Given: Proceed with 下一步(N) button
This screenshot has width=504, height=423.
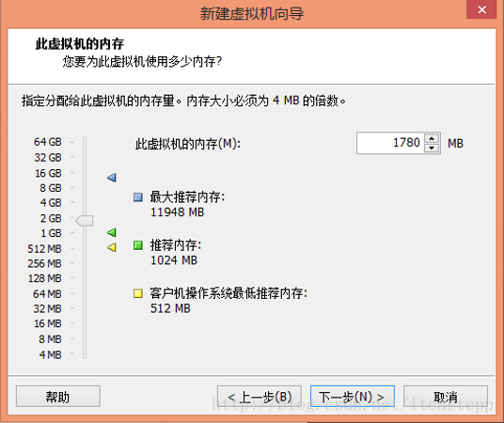Looking at the screenshot, I should pos(353,397).
